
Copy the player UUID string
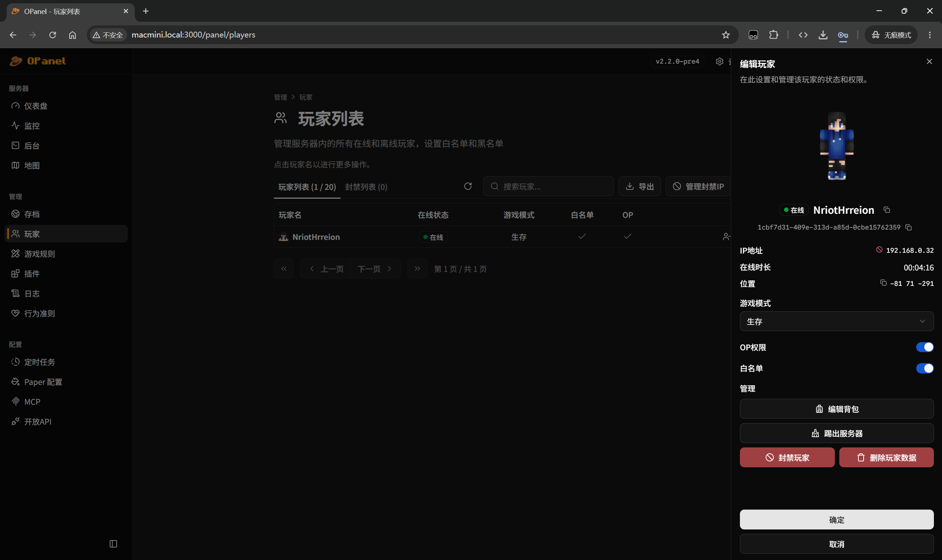point(909,227)
